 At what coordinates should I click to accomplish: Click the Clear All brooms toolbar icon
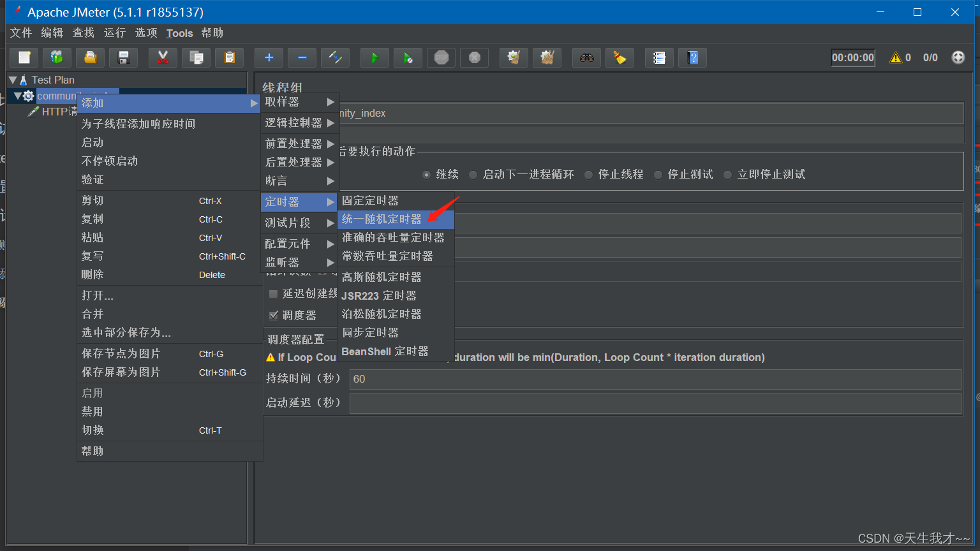(547, 58)
